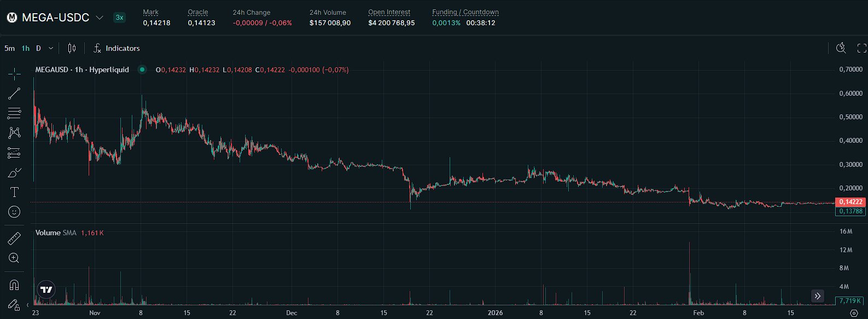
Task: Select the trend line drawing tool
Action: coord(14,94)
